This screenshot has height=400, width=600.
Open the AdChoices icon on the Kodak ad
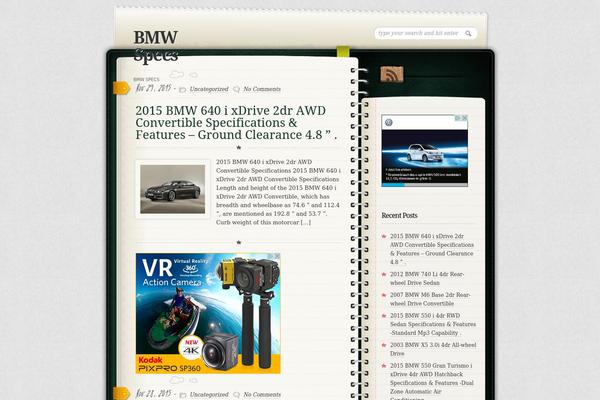(x=271, y=256)
